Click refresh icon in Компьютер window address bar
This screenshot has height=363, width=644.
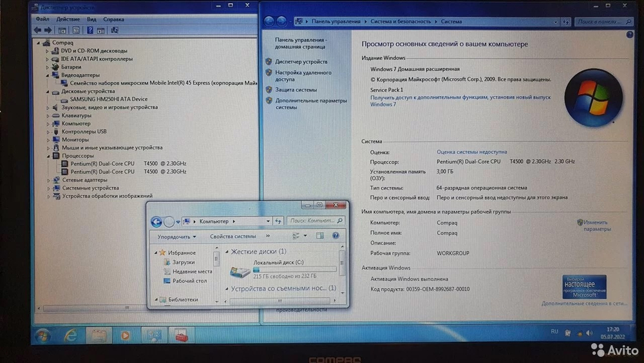click(278, 221)
